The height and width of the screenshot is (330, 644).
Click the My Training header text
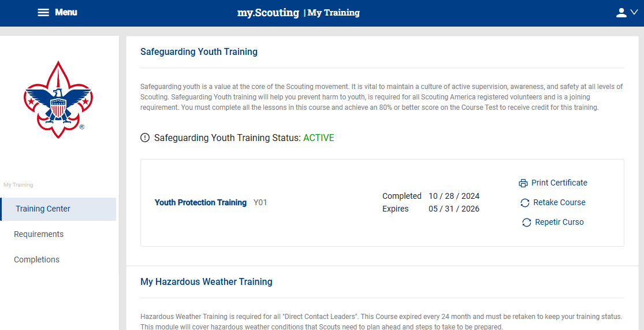tap(334, 13)
